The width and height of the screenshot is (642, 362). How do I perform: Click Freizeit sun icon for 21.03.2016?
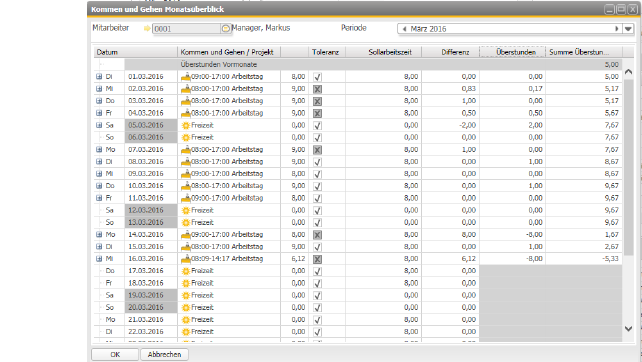[186, 319]
